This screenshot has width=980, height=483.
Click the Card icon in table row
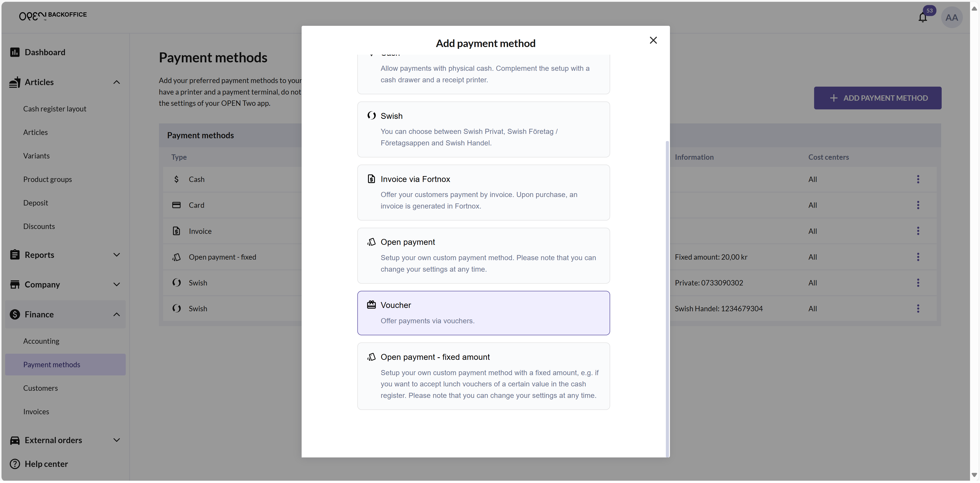pos(176,205)
